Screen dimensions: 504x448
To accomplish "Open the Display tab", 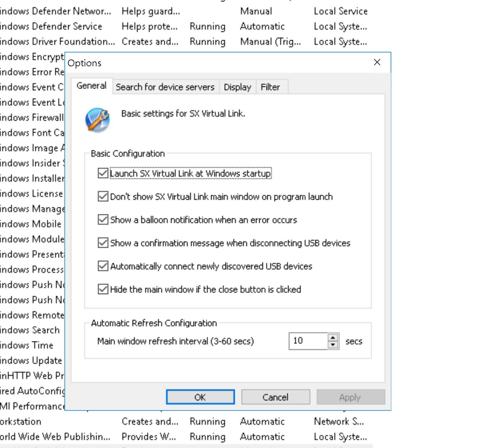I will (x=237, y=87).
